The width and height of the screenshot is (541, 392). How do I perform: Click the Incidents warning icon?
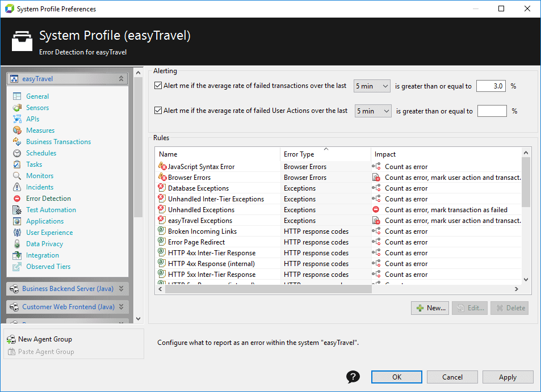click(x=17, y=187)
